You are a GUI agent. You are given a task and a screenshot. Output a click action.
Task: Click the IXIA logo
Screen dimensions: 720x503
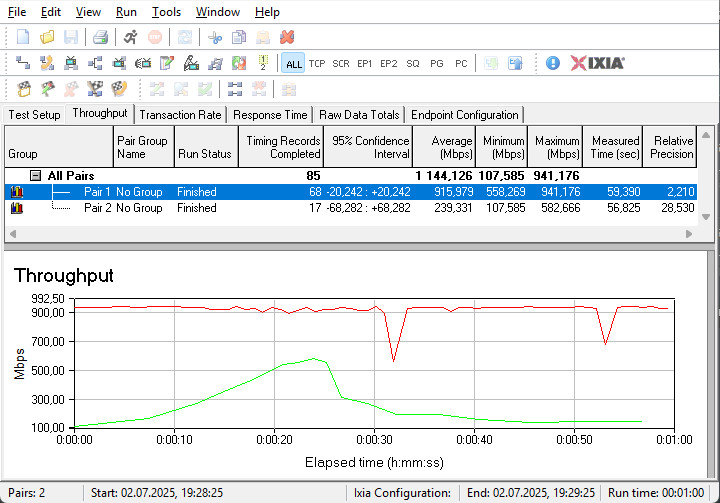[597, 63]
